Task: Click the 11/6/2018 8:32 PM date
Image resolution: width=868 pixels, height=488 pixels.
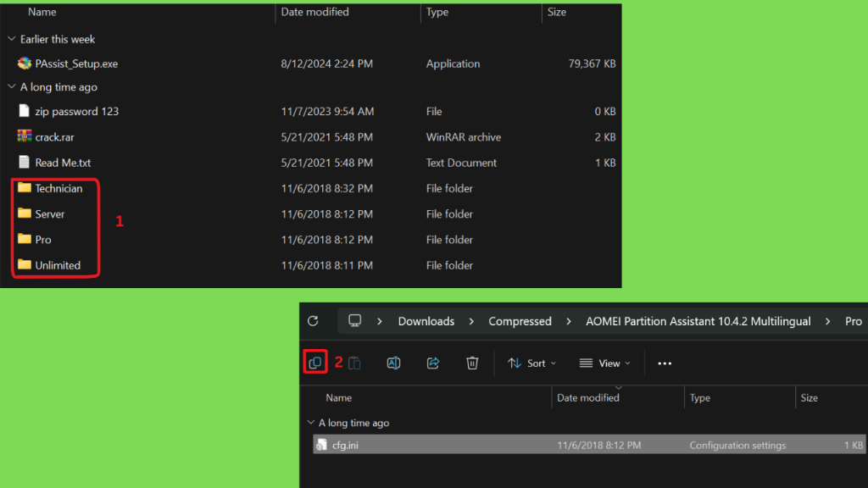Action: click(x=326, y=188)
